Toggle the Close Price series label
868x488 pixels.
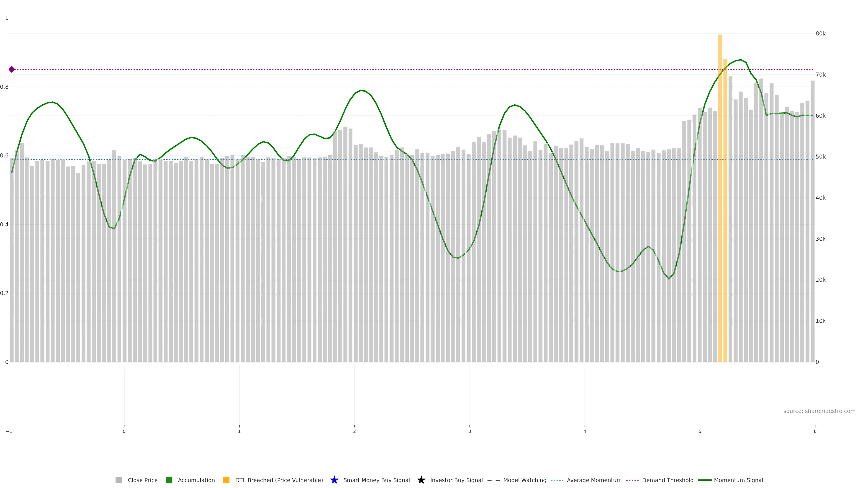click(x=143, y=480)
